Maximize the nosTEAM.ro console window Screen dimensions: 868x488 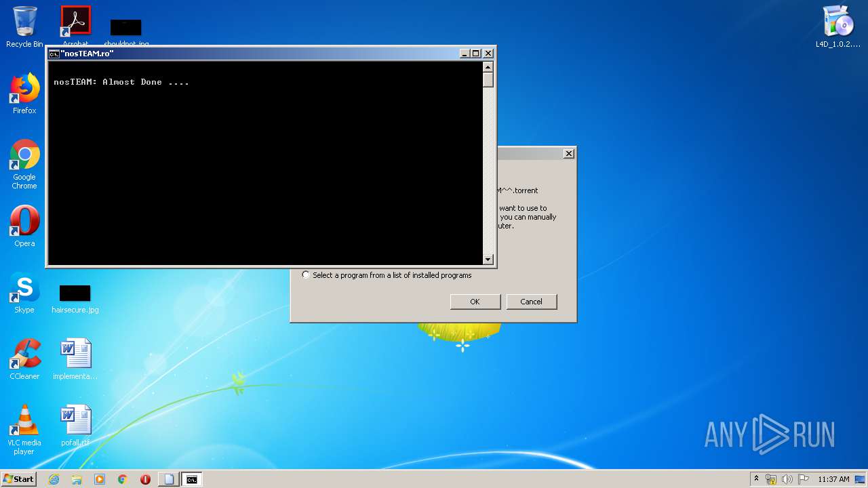tap(476, 54)
